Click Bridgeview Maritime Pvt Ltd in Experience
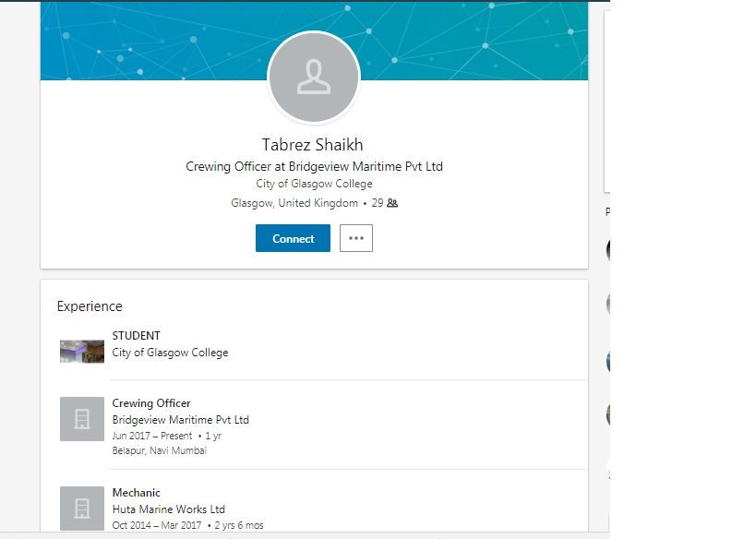The image size is (756, 539). click(x=180, y=420)
